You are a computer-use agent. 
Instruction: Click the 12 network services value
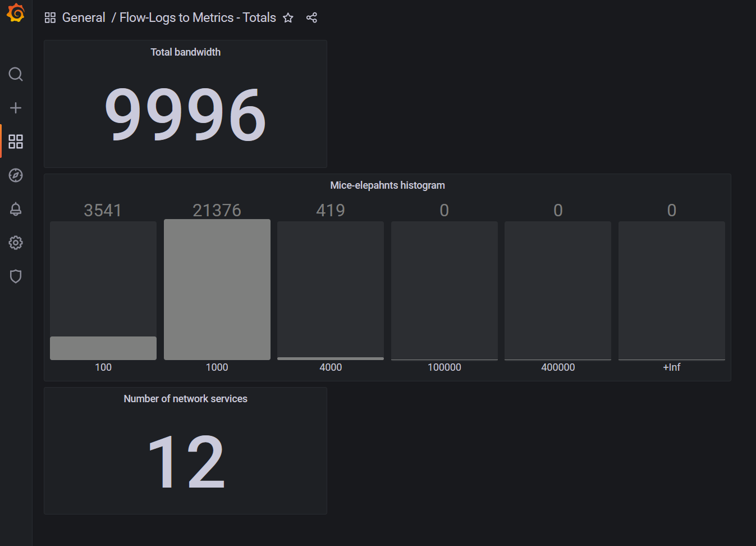click(186, 462)
